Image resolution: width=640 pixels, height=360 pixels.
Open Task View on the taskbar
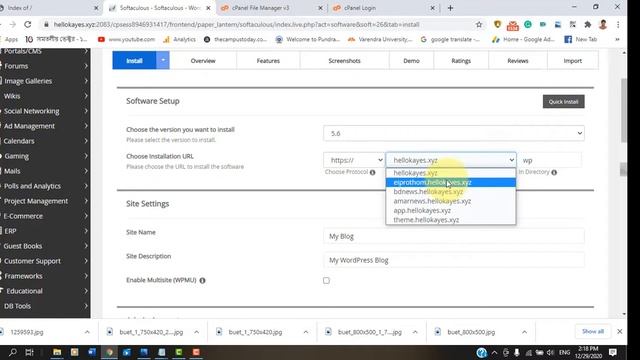pyautogui.click(x=29, y=352)
